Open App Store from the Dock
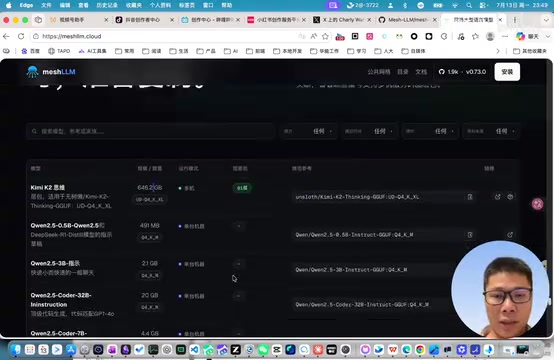554x360 pixels. click(71, 350)
